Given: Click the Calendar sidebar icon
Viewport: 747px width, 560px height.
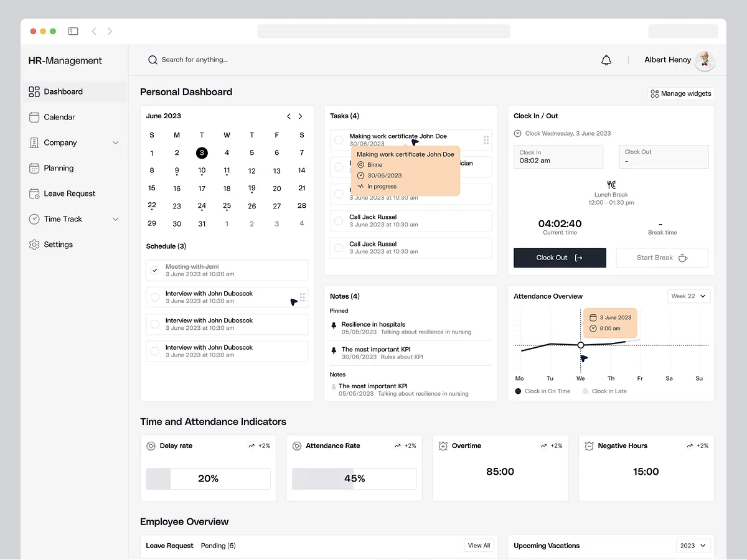Looking at the screenshot, I should tap(34, 117).
